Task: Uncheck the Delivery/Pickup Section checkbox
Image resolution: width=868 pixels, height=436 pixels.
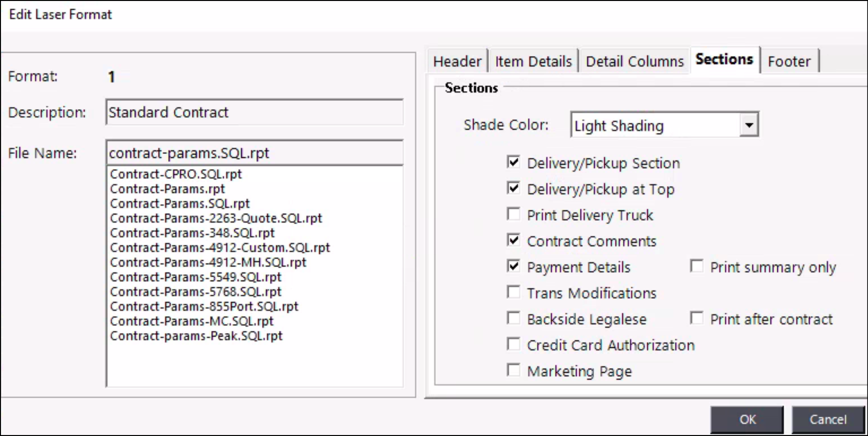Action: point(513,162)
